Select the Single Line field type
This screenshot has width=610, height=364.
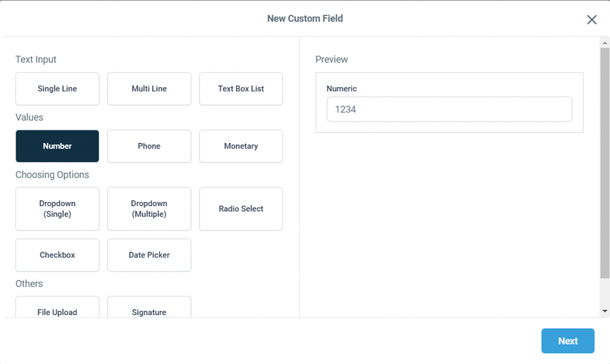pyautogui.click(x=57, y=89)
